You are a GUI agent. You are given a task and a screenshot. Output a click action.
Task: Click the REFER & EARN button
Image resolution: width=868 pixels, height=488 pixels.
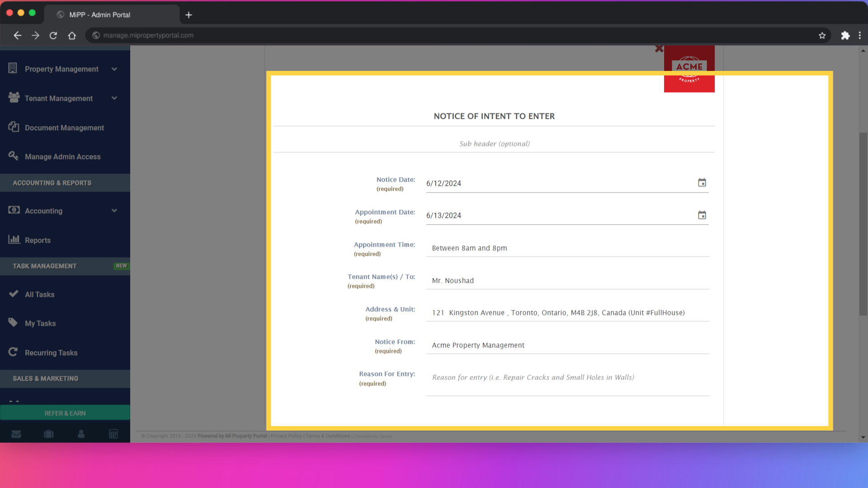65,413
